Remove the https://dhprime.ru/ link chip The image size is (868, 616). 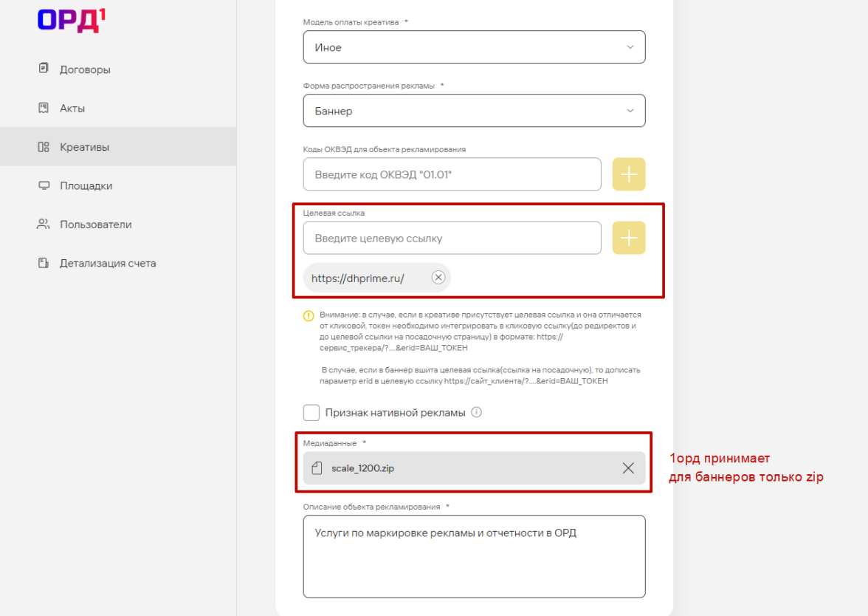pos(438,278)
